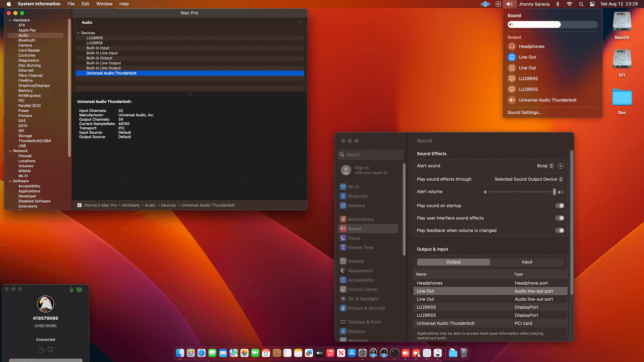Viewport: 644px width, 362px height.
Task: Open Spotlight search from the menu bar
Action: [581, 4]
